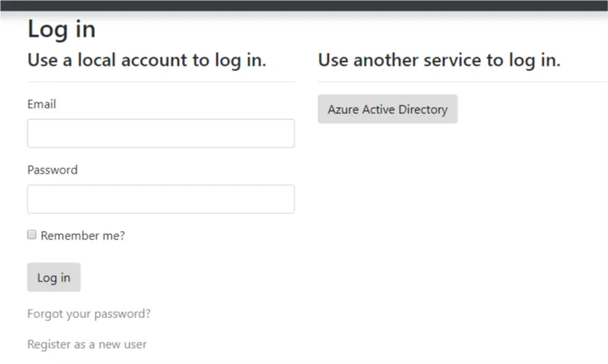Click 'Use another service to log in' heading
Screen dimensions: 608x364
(439, 60)
